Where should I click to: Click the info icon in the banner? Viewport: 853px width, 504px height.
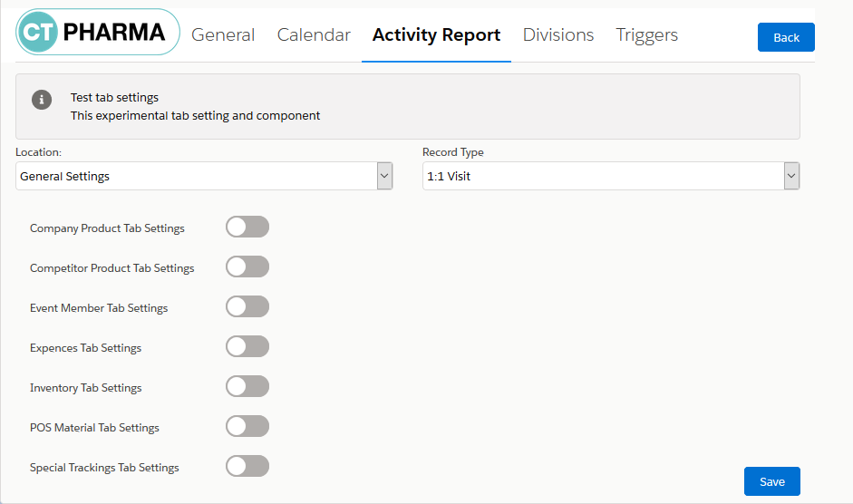[x=42, y=100]
